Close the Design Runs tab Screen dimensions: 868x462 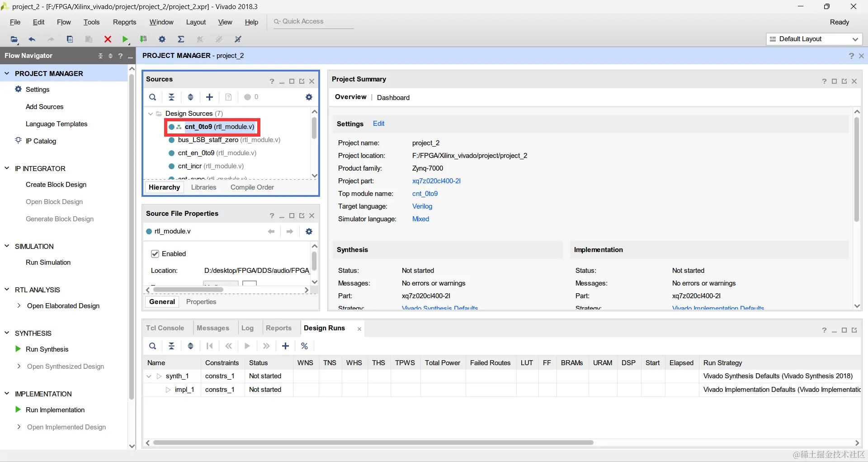[359, 329]
